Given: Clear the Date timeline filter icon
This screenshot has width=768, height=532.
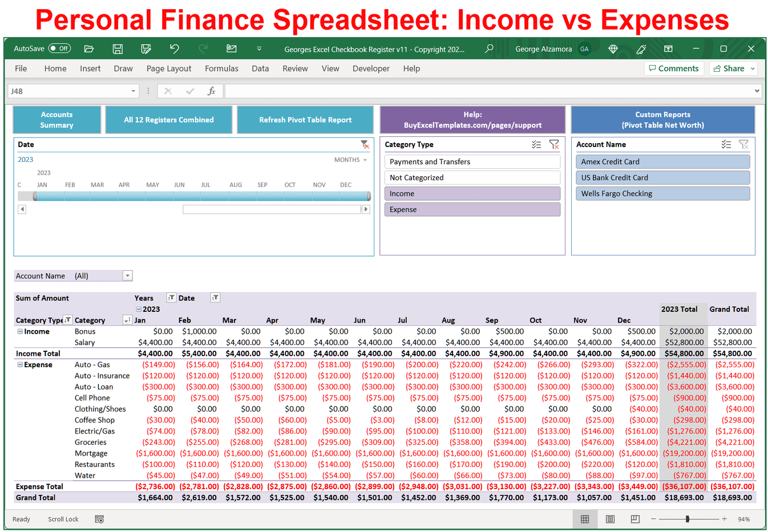Looking at the screenshot, I should (366, 144).
